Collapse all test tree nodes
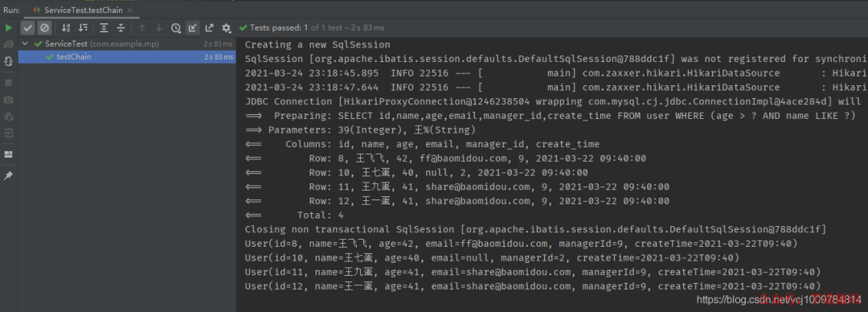 click(x=120, y=27)
